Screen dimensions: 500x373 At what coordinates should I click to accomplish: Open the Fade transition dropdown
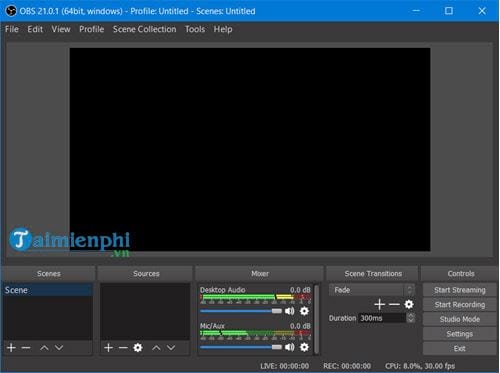click(x=372, y=290)
